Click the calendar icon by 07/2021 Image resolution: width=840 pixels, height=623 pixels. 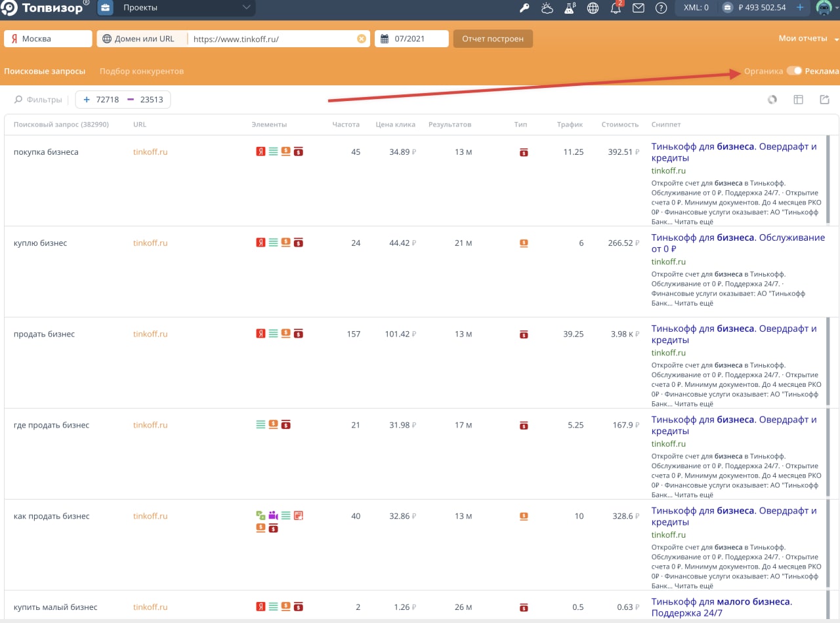(x=385, y=39)
